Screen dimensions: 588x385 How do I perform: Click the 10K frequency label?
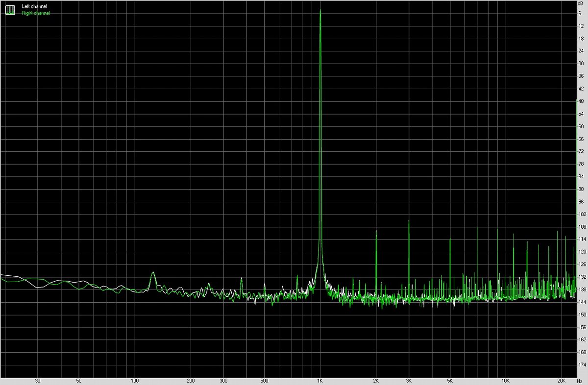click(506, 380)
